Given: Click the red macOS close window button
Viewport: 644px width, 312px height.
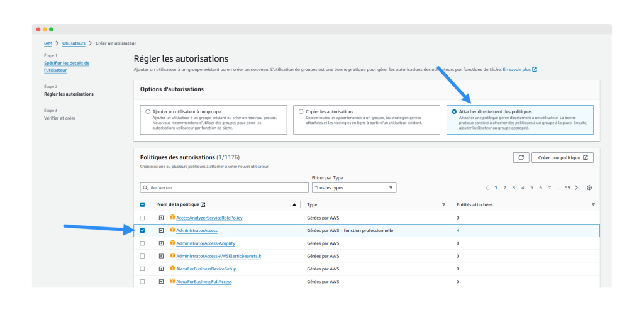Looking at the screenshot, I should click(38, 30).
